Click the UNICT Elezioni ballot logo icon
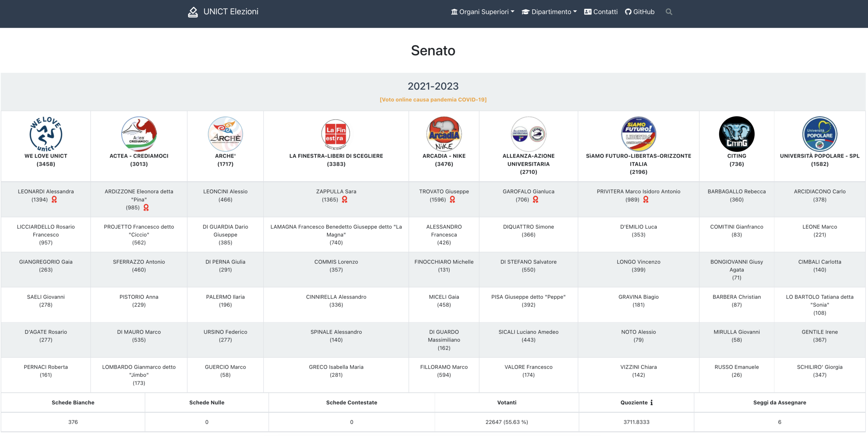 193,12
